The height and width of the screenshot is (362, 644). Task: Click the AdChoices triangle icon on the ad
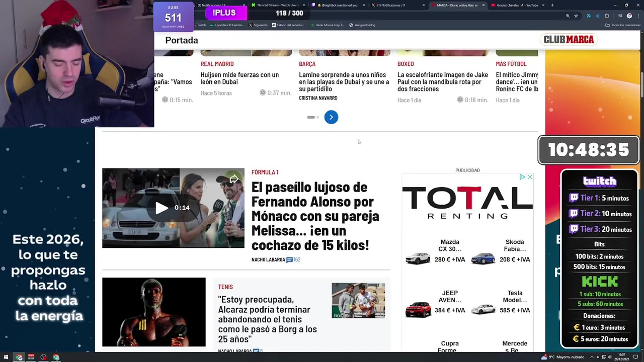point(522,177)
